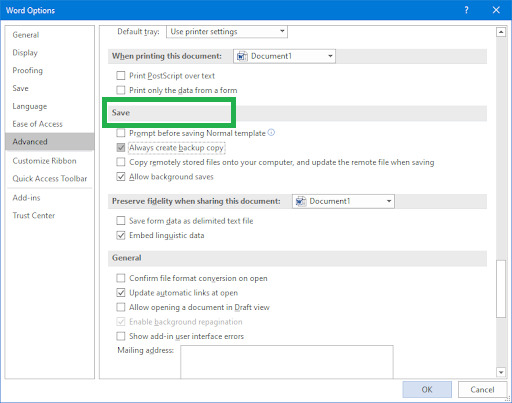
Task: Check Confirm file format conversion on open
Action: [121, 278]
